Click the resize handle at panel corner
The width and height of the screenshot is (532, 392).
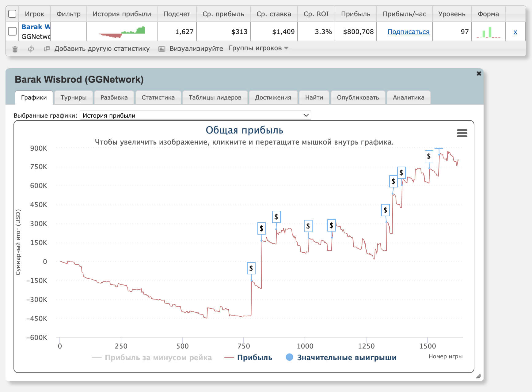478,376
